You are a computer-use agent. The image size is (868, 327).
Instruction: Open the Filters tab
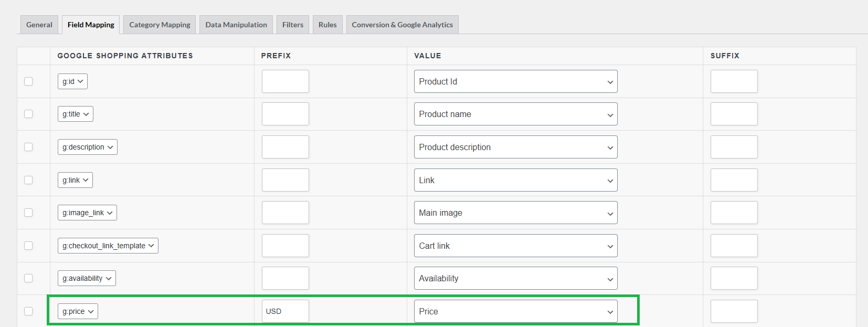coord(292,25)
